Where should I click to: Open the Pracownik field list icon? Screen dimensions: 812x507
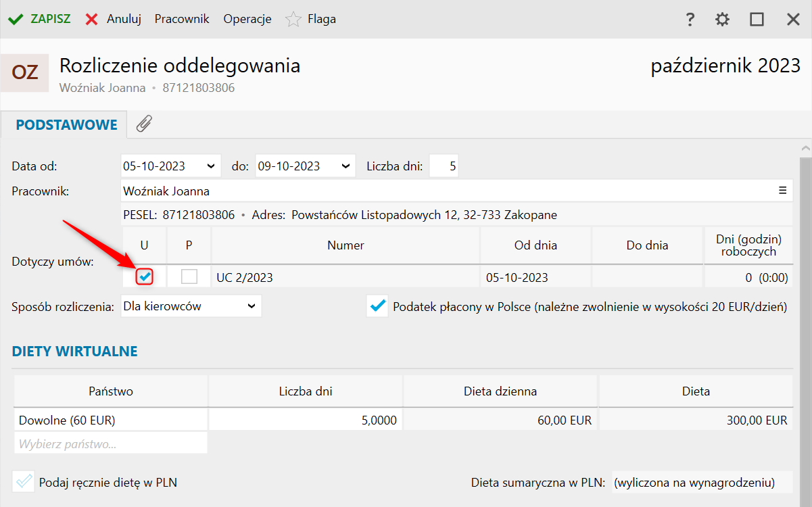[x=783, y=191]
